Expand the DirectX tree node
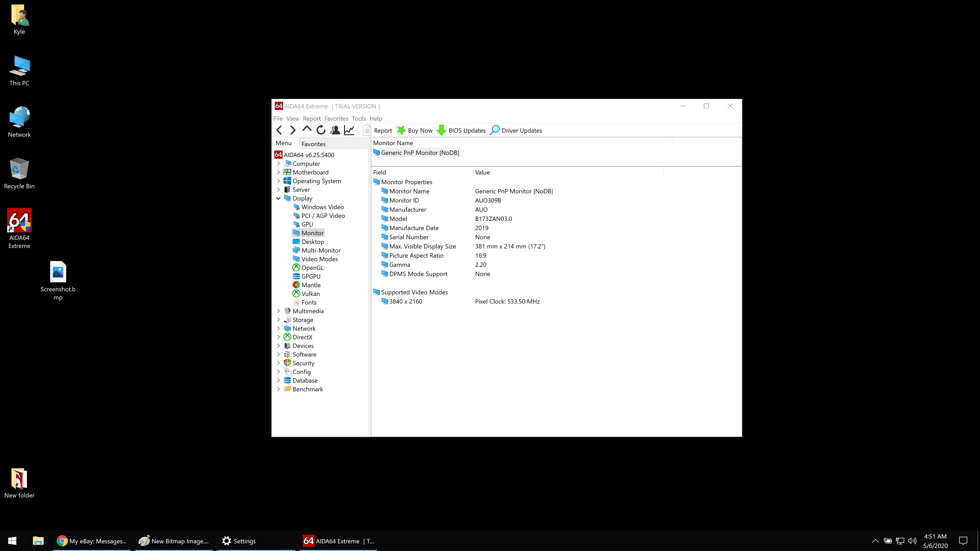 point(278,337)
